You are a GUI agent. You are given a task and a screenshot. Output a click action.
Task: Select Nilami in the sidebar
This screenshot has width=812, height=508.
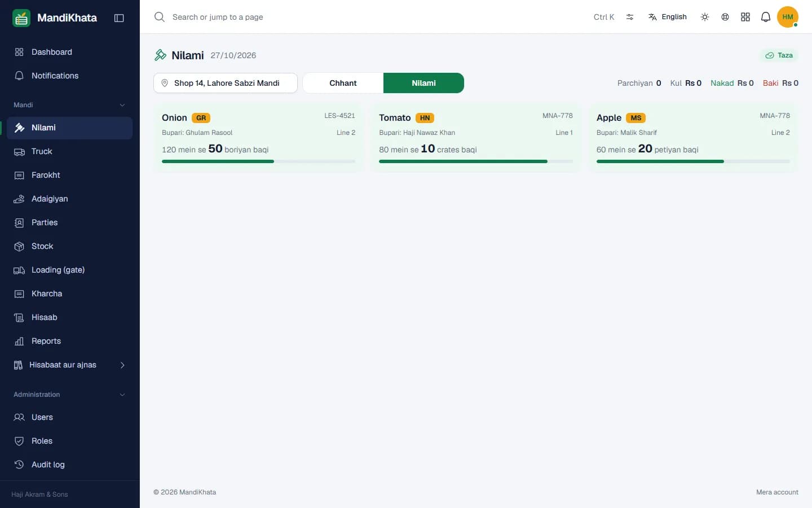point(70,128)
